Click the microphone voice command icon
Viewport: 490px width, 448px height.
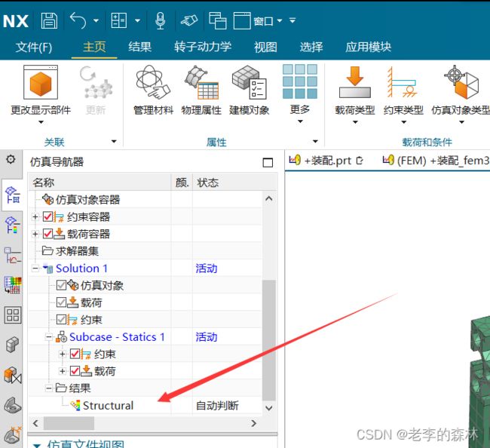coord(161,20)
